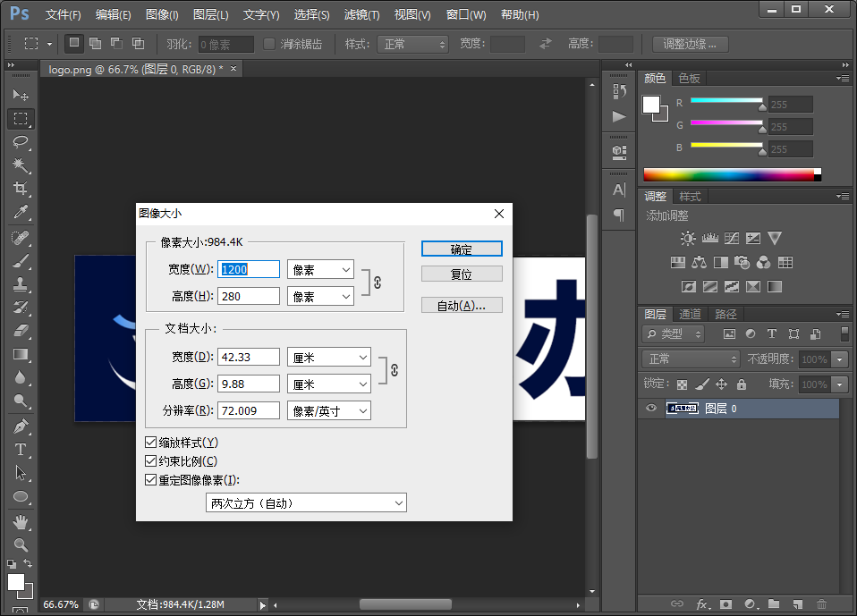The height and width of the screenshot is (616, 857).
Task: Expand the 两次立方（自动） resampling dropdown
Action: (306, 503)
